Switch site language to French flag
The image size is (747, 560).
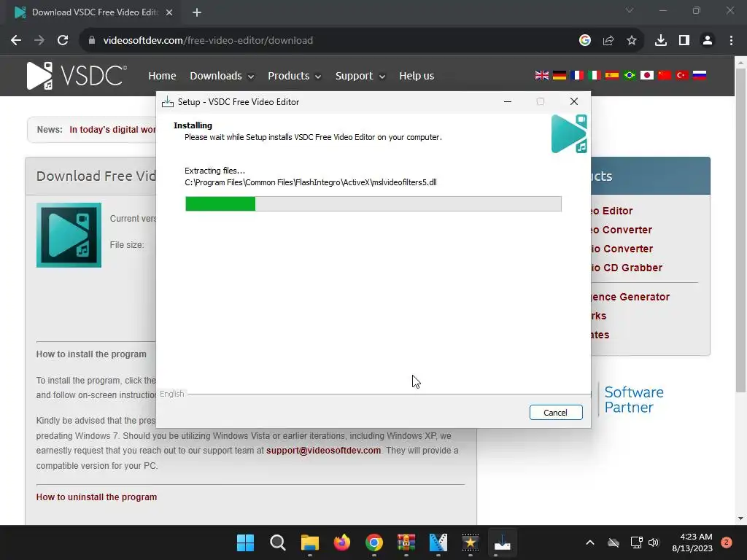click(577, 75)
